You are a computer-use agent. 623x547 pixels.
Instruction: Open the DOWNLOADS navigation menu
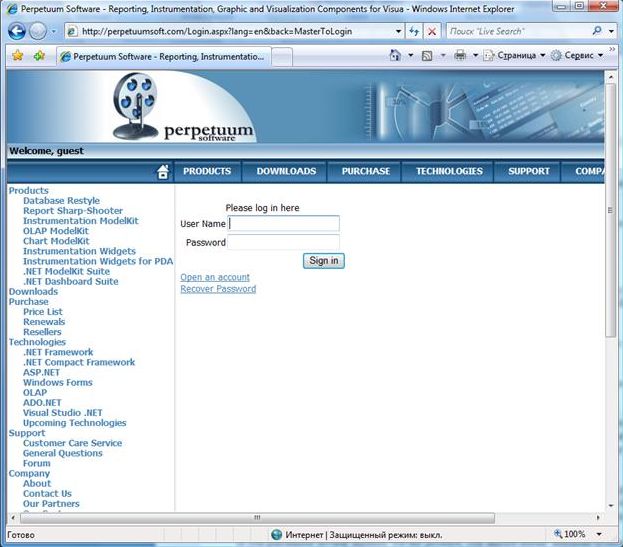click(286, 171)
